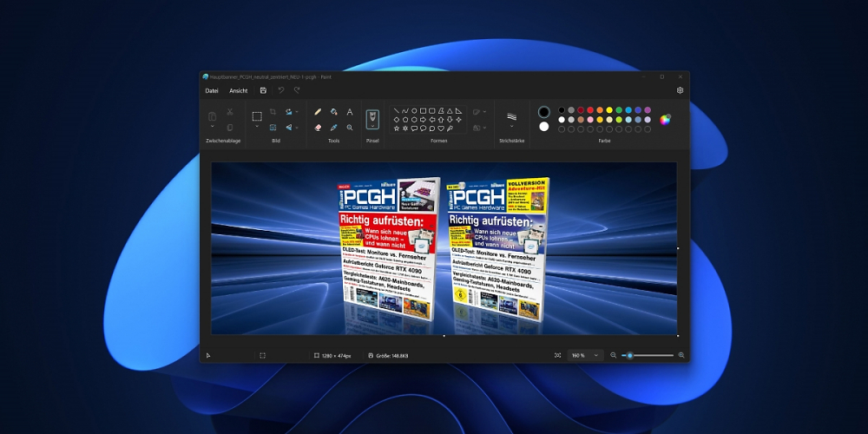The image size is (868, 434).
Task: Select the Fill bucket tool
Action: (x=334, y=112)
